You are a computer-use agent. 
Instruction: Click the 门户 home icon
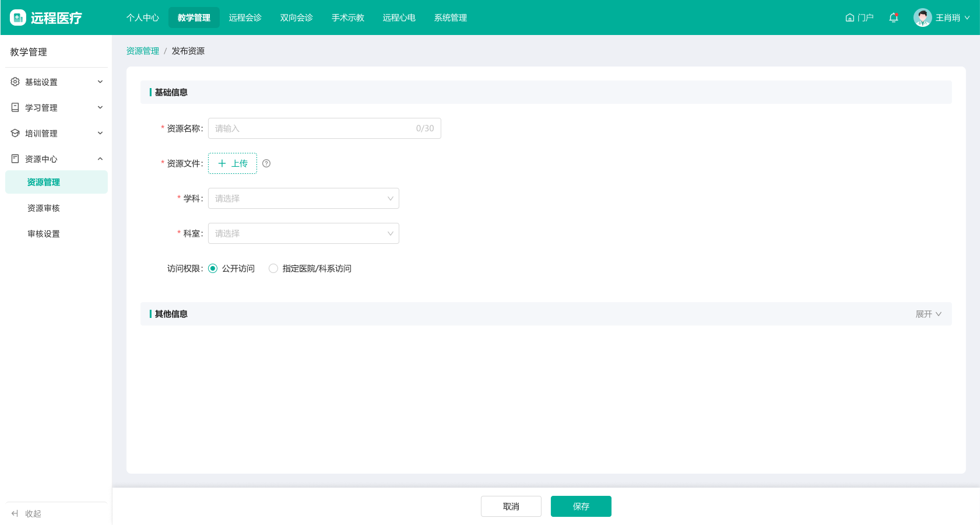(849, 17)
